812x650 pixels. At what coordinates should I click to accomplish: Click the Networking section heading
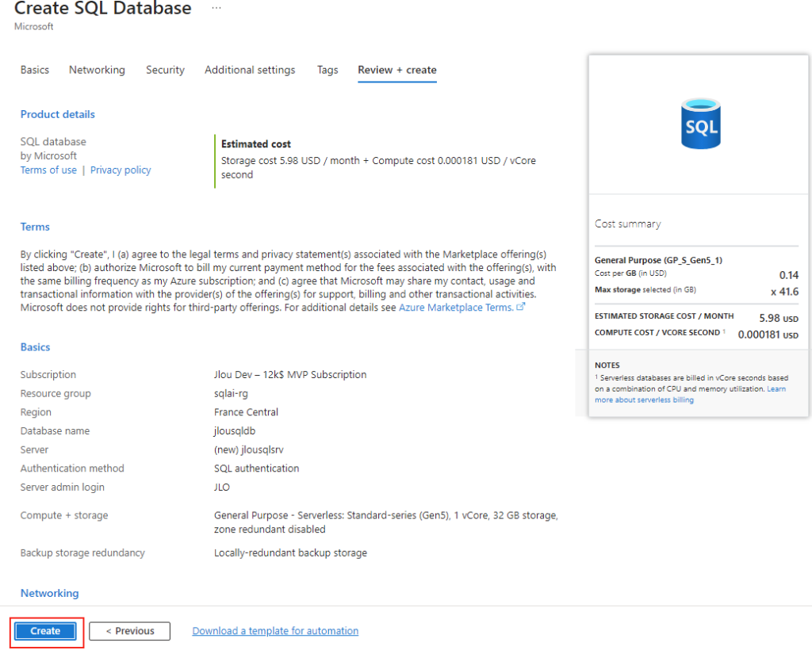[50, 593]
